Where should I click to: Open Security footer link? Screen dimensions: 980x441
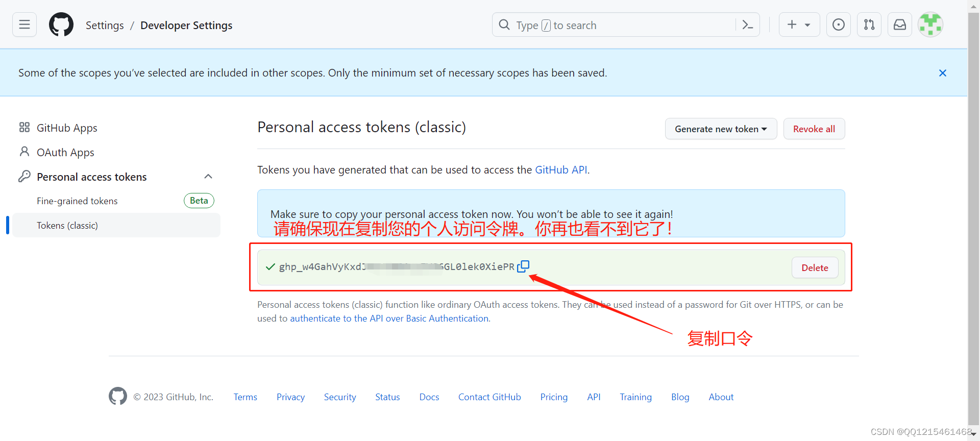coord(340,397)
